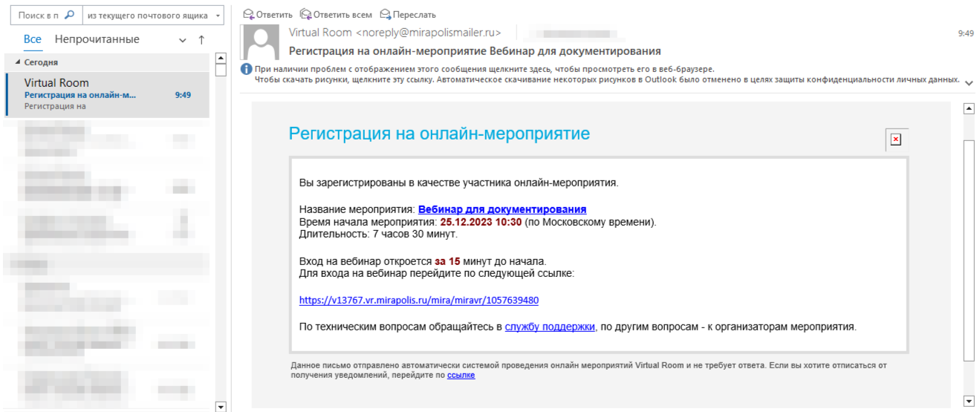Click the text Длительность: 7 часов 30 минут

point(378,234)
